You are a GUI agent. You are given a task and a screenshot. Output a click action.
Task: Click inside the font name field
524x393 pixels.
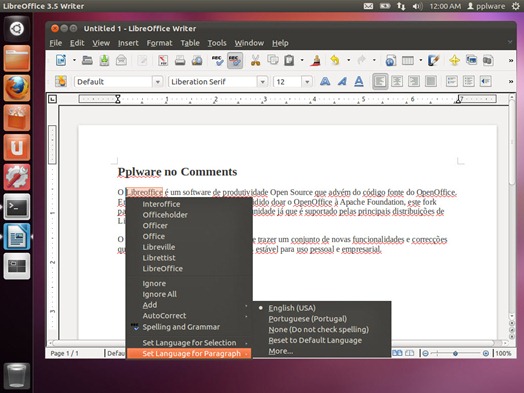tap(213, 82)
